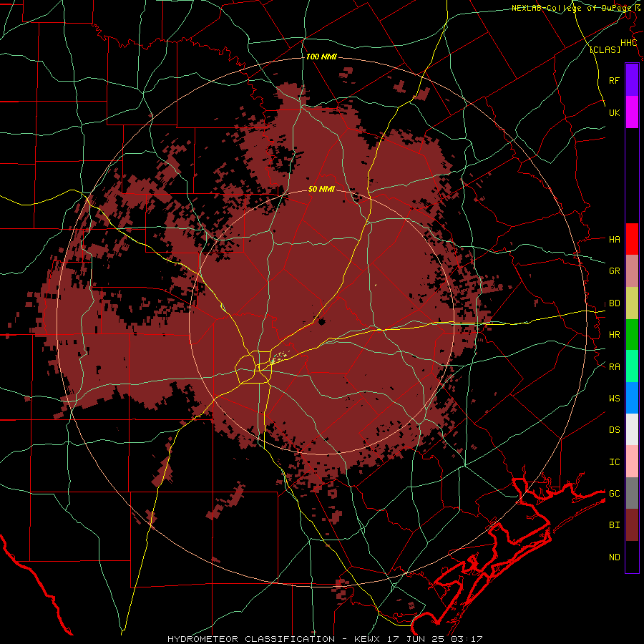Click the RF legend label
The image size is (644, 644).
point(614,80)
